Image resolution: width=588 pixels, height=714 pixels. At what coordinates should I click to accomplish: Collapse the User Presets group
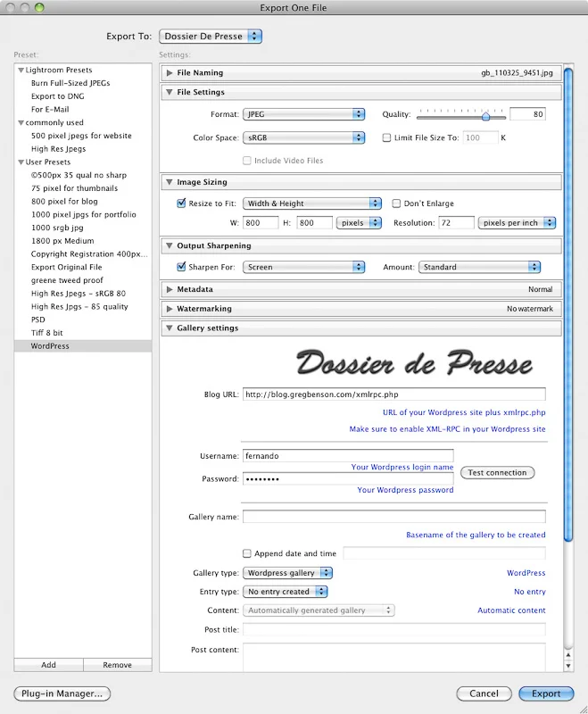coord(21,162)
